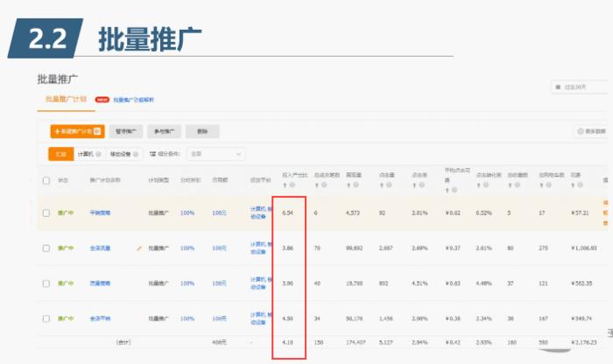Viewport: 613px width, 364px height.
Task: Click the 细分条件 filter icon
Action: [152, 154]
